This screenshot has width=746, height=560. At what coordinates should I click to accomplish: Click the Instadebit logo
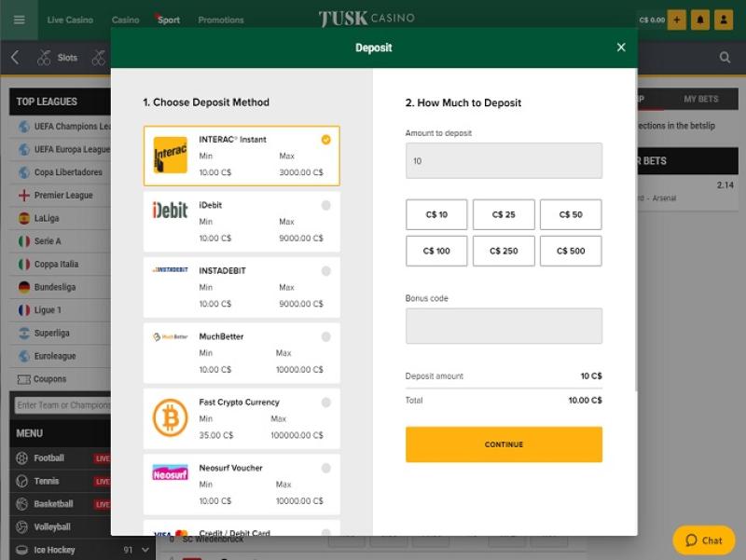(x=170, y=269)
